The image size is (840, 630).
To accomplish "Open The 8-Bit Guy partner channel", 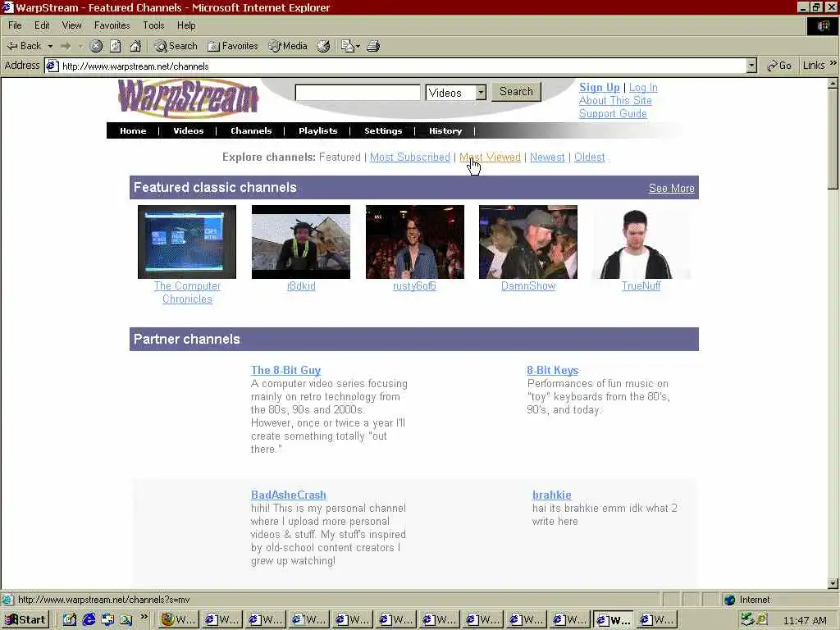I will pos(285,370).
